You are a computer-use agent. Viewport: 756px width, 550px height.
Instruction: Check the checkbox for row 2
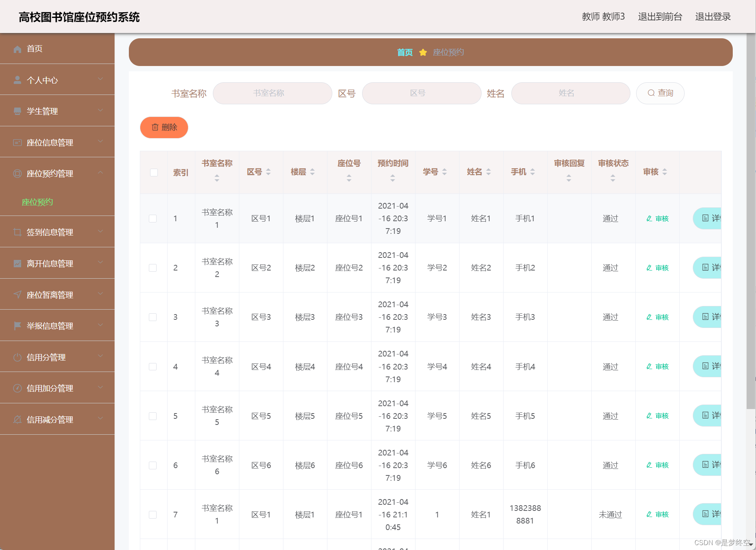tap(153, 268)
